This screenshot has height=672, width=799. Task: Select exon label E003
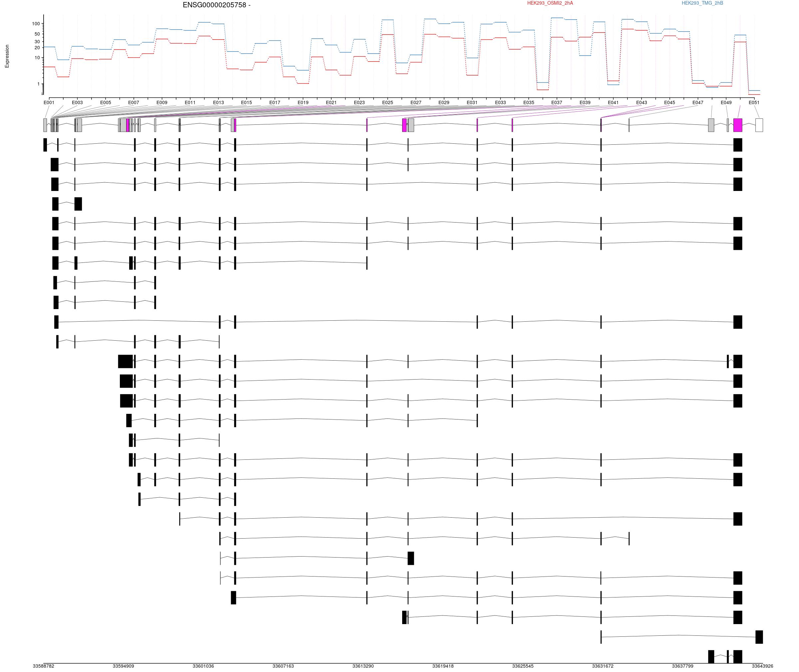pos(77,102)
